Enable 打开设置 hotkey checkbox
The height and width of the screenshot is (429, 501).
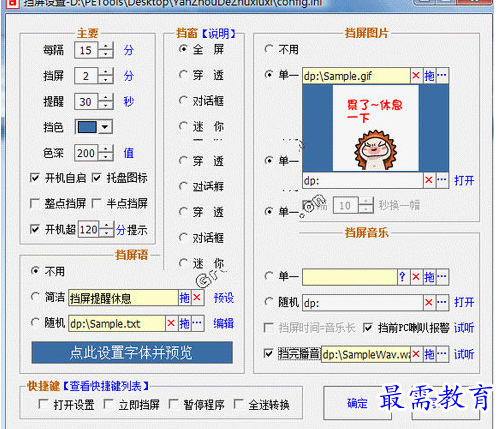pyautogui.click(x=43, y=404)
